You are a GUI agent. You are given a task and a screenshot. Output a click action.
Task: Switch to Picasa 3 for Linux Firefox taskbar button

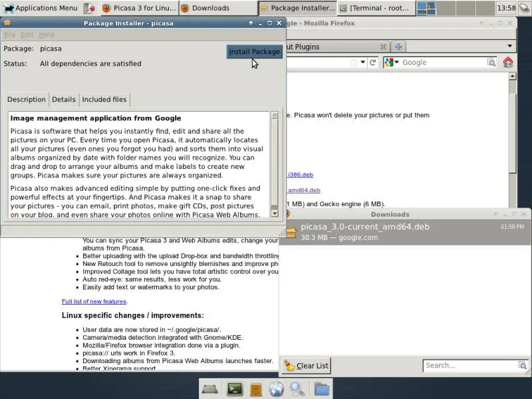(x=140, y=8)
